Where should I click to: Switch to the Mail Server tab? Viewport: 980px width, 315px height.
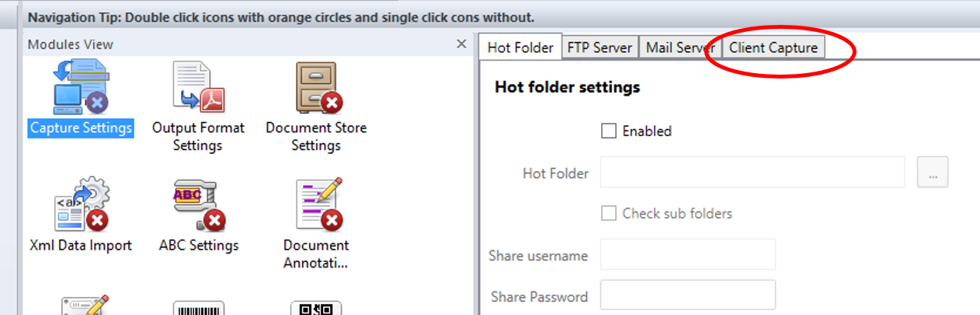(680, 47)
